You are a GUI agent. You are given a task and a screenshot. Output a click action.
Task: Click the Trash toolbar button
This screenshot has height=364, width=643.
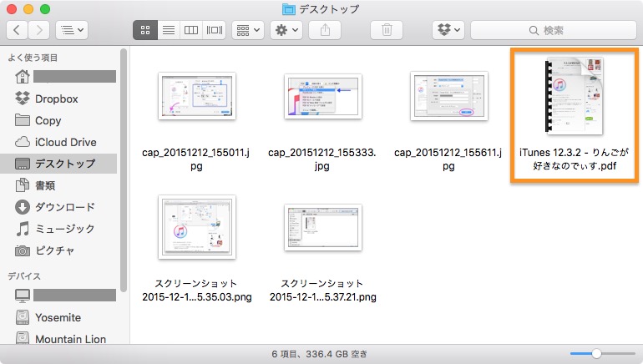pos(387,30)
